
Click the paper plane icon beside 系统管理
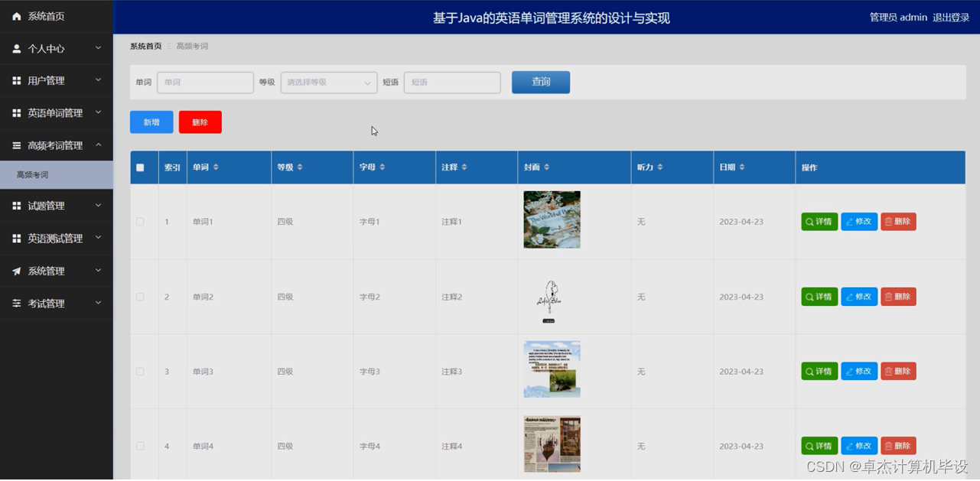(x=17, y=271)
